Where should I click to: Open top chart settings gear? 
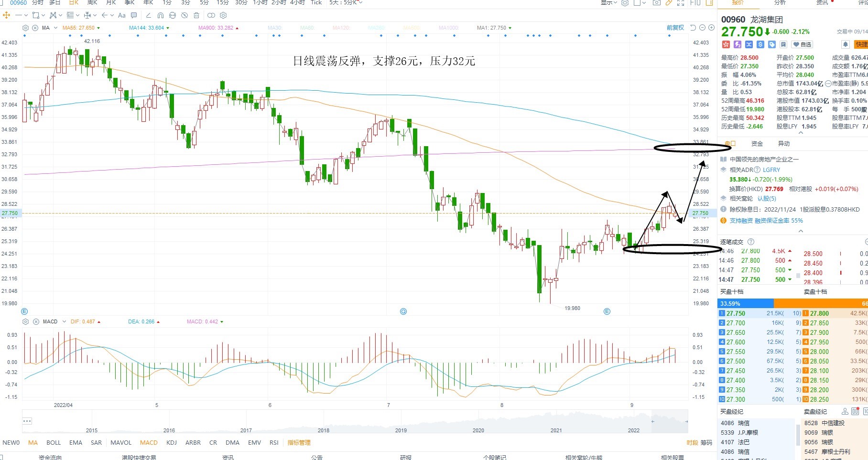pos(625,2)
